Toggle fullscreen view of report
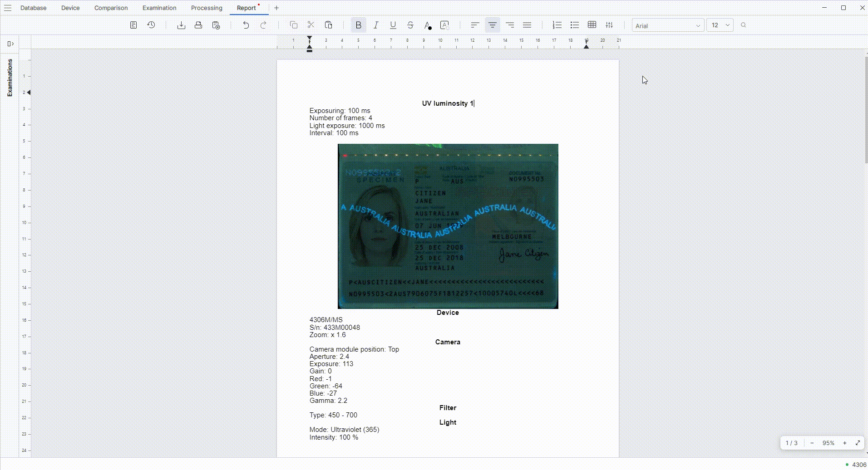 coord(858,443)
